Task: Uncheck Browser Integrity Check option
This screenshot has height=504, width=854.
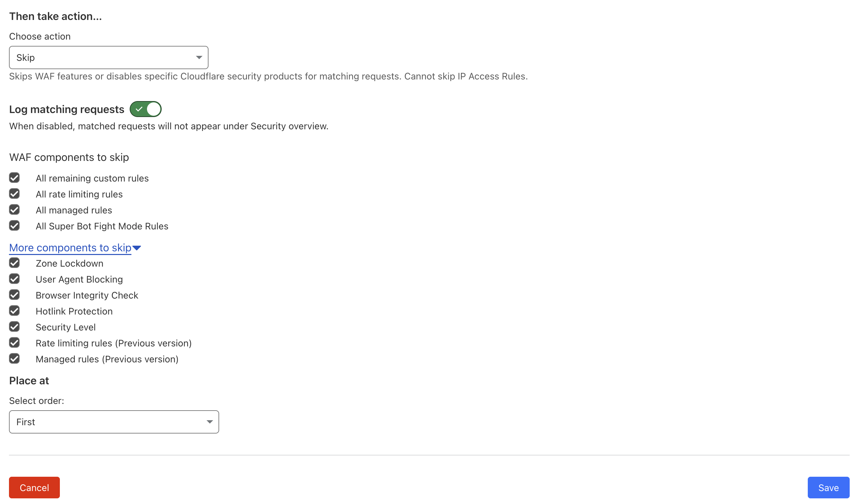Action: [x=14, y=295]
